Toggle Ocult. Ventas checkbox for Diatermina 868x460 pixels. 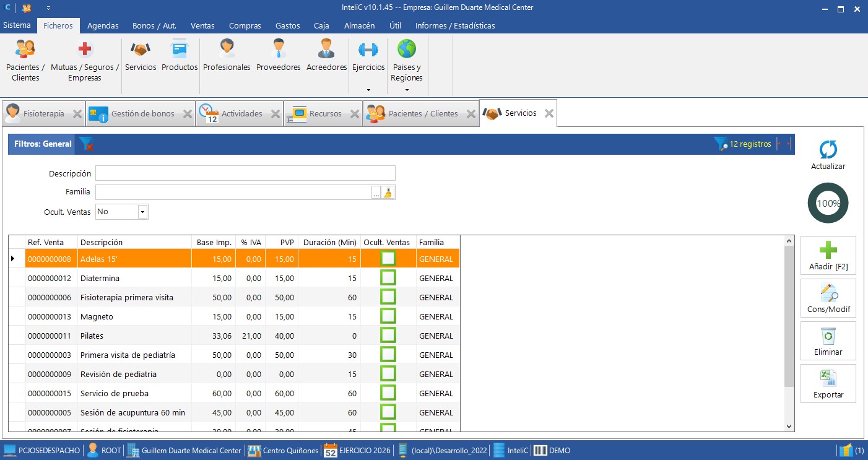point(388,278)
